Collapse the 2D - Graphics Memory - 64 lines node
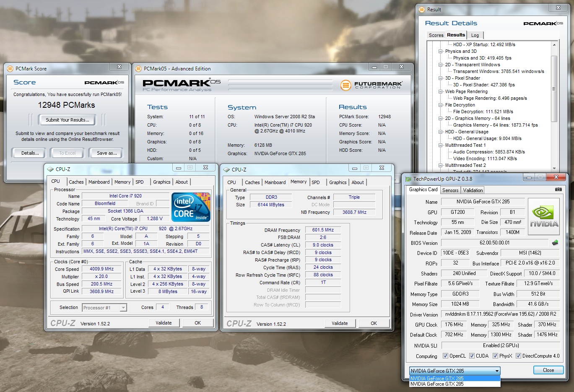Screen dimensions: 574x392 point(441,118)
